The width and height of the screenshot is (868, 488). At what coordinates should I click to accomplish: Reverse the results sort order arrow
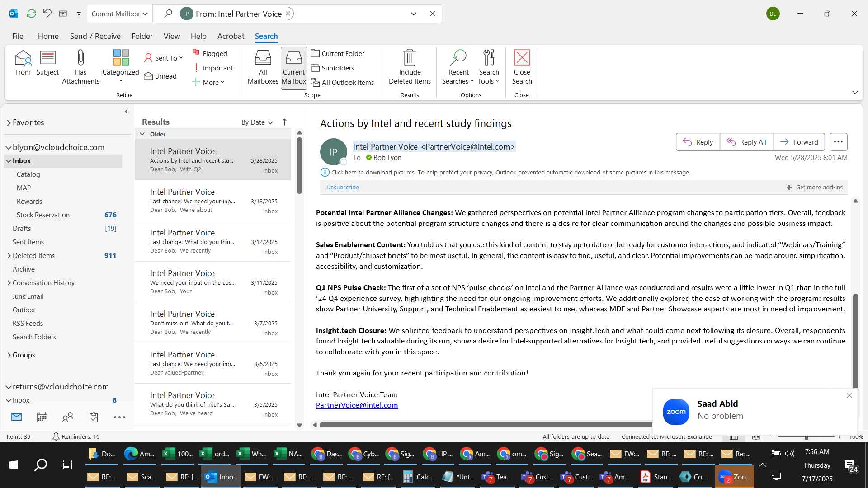point(284,122)
